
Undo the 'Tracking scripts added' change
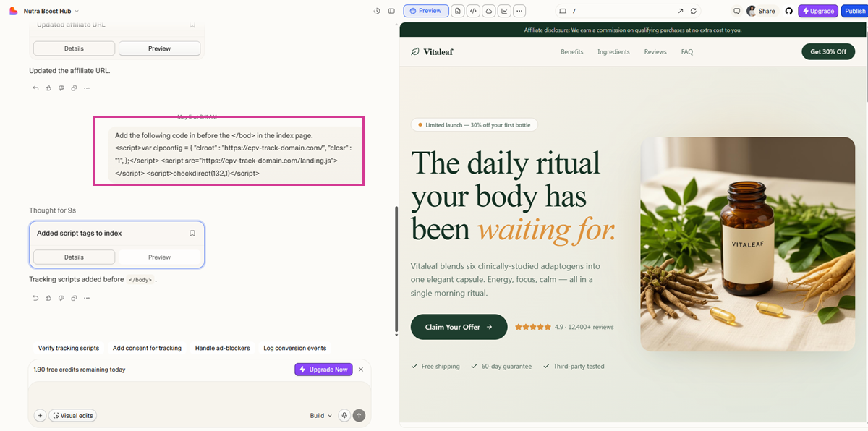pyautogui.click(x=36, y=298)
